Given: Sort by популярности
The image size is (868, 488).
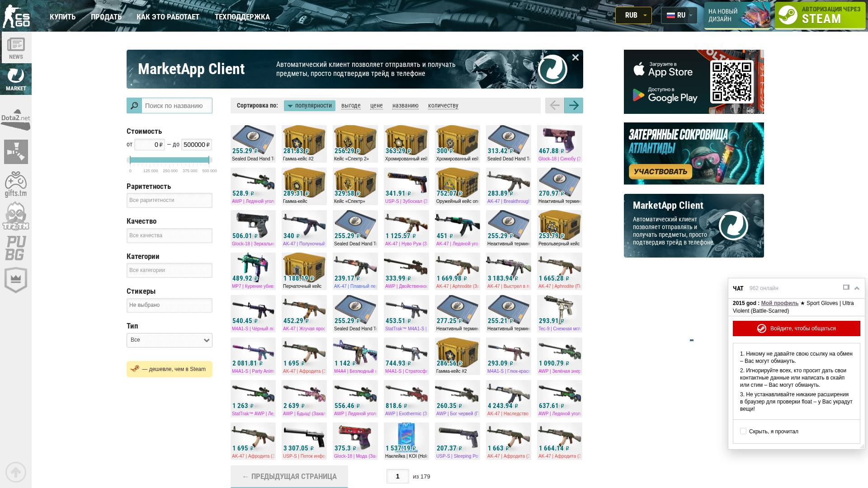Looking at the screenshot, I should click(x=310, y=106).
